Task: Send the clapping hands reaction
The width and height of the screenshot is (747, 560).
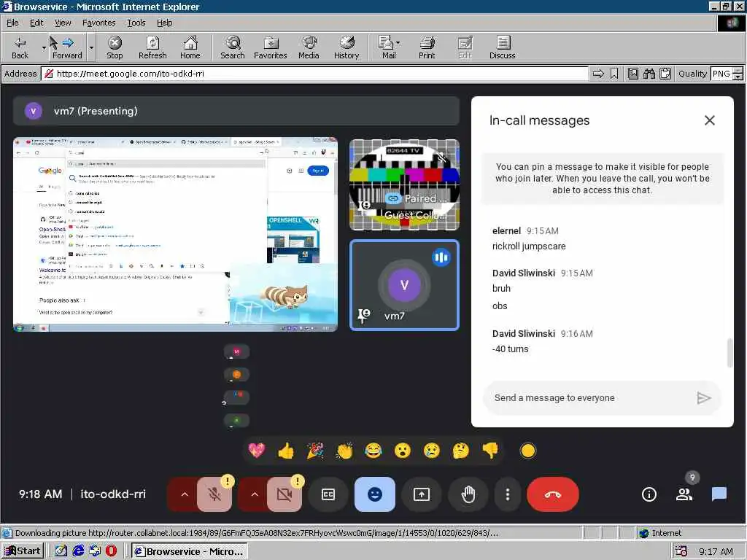Action: [344, 450]
